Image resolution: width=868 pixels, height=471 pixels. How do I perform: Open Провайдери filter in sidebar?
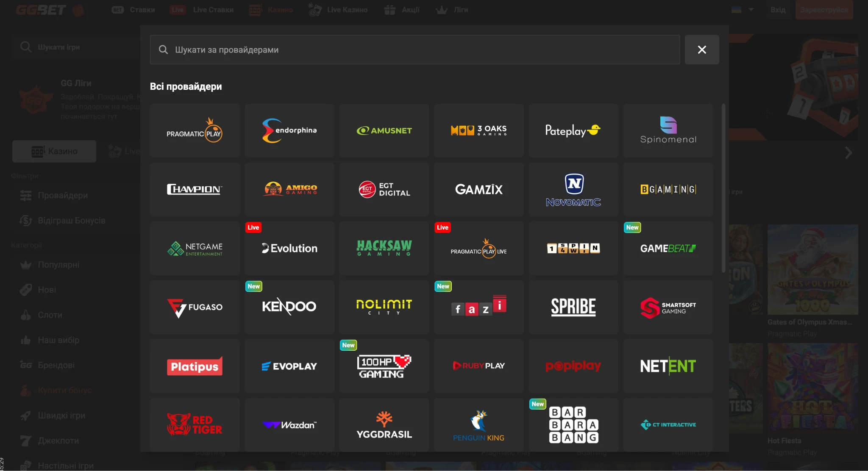(x=54, y=195)
